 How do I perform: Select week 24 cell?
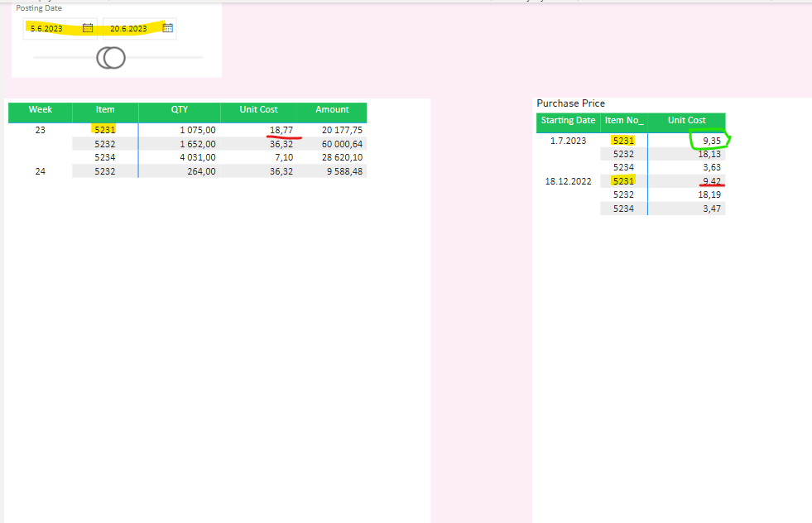coord(41,171)
